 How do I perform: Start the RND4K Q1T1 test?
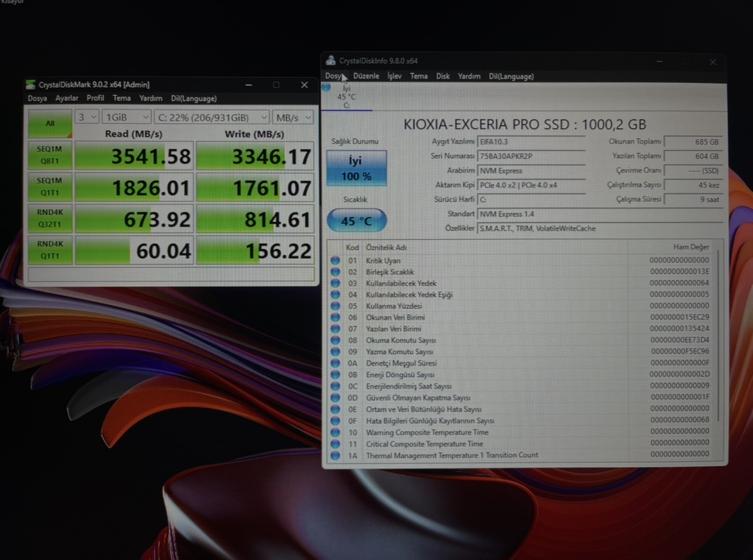pyautogui.click(x=50, y=250)
